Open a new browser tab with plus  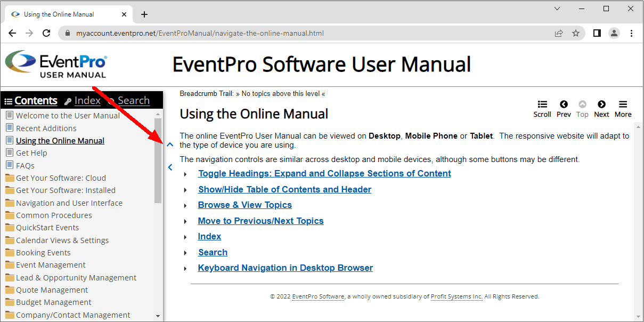pyautogui.click(x=144, y=14)
